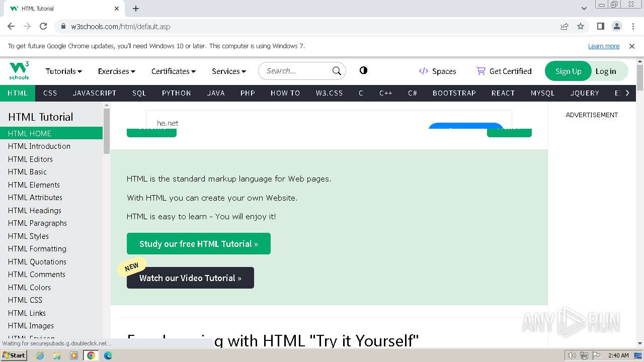The image size is (644, 362).
Task: Dismiss the Chrome update notification bar
Action: (632, 46)
